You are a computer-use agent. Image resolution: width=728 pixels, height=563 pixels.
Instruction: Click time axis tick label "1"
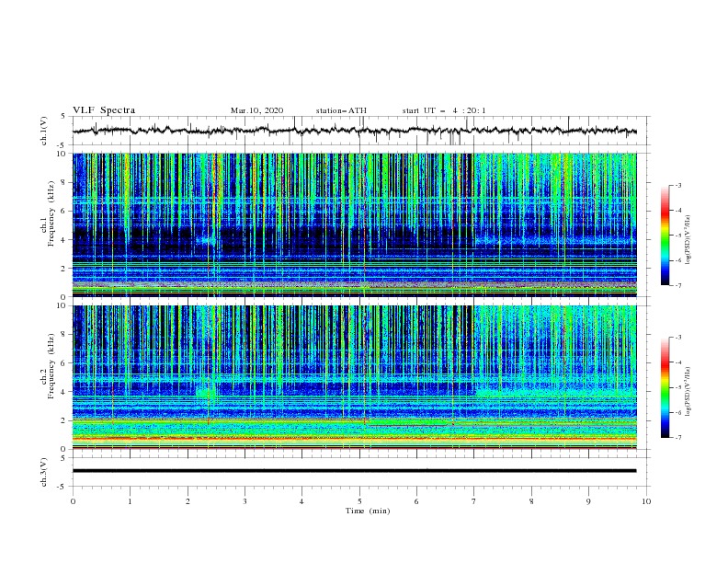(130, 501)
